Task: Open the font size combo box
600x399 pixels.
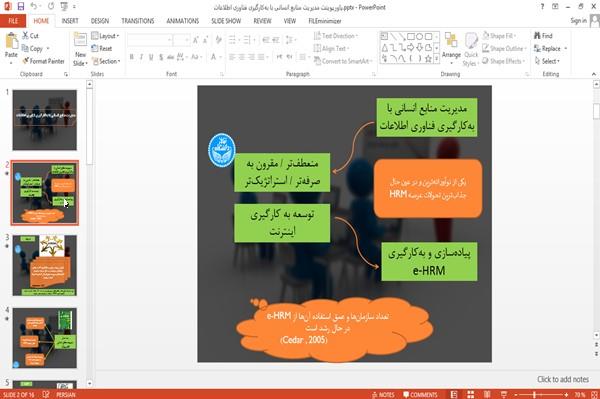Action: [181, 40]
